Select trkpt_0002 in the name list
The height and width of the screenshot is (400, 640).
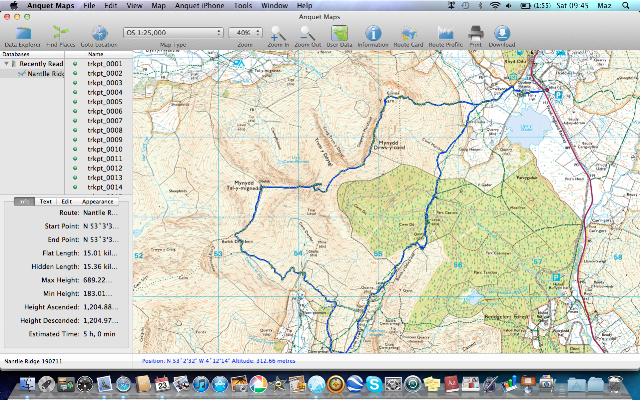click(x=104, y=73)
